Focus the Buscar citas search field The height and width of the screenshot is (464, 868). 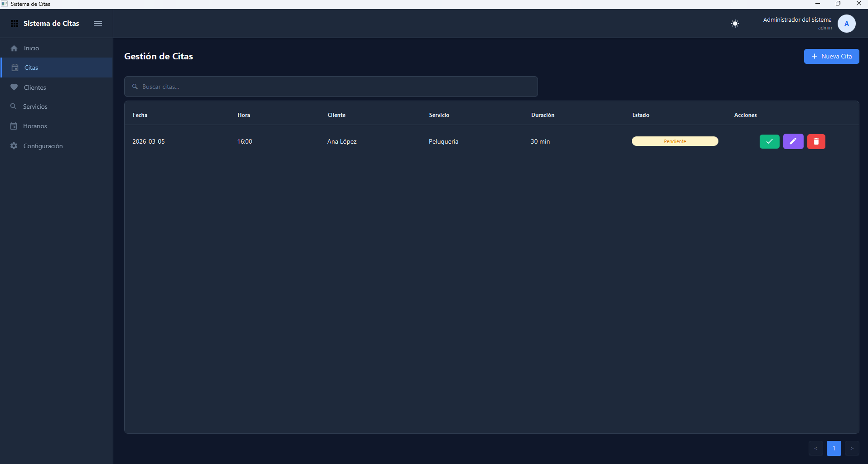tap(331, 87)
